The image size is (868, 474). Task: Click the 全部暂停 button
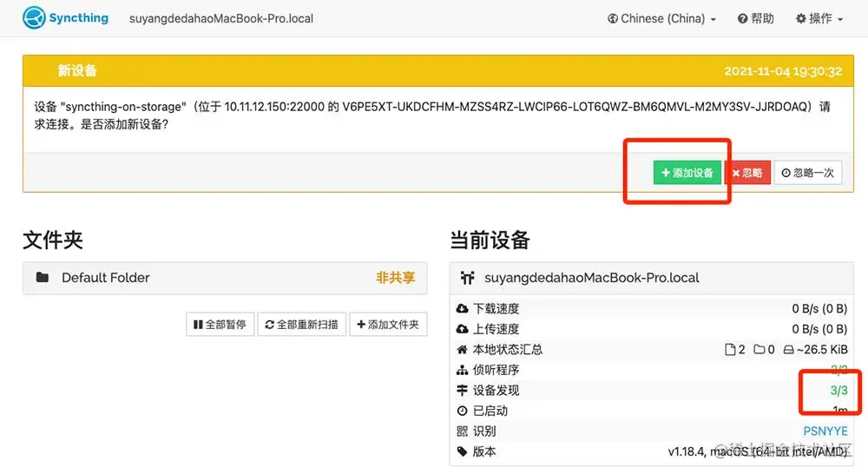(x=220, y=325)
